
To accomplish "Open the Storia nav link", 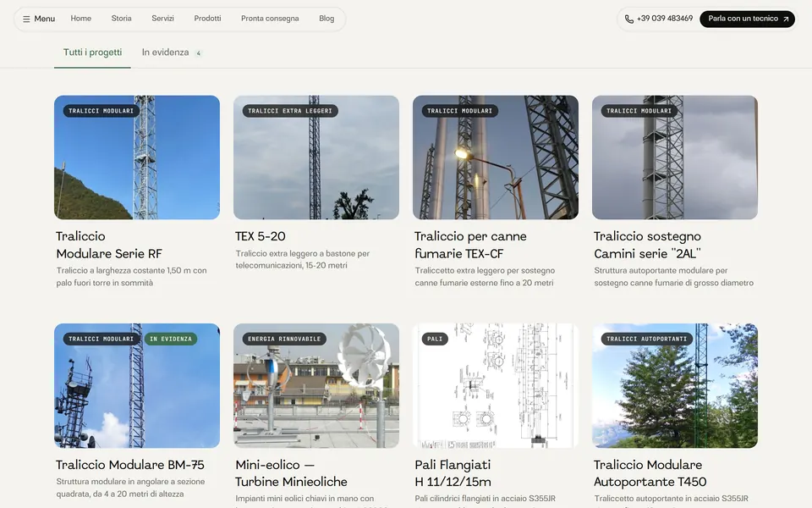I will [121, 19].
